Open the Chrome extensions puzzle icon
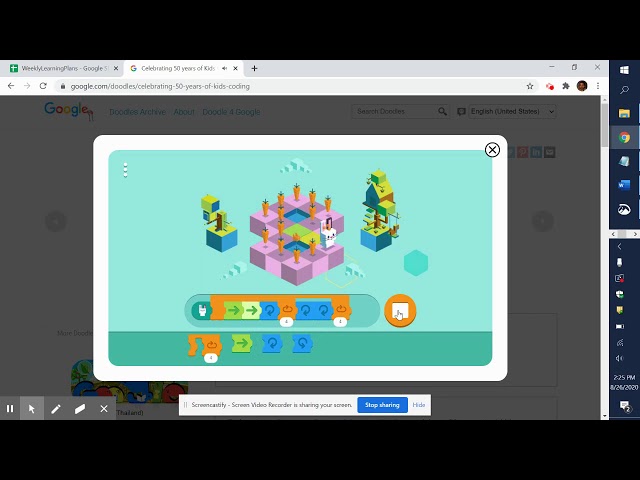The width and height of the screenshot is (640, 480). [x=566, y=86]
